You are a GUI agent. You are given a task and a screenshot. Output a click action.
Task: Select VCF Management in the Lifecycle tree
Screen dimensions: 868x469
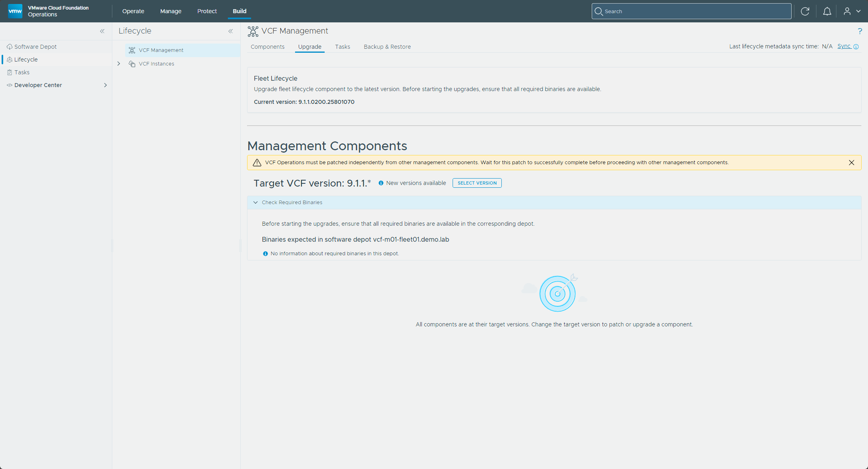[183, 50]
